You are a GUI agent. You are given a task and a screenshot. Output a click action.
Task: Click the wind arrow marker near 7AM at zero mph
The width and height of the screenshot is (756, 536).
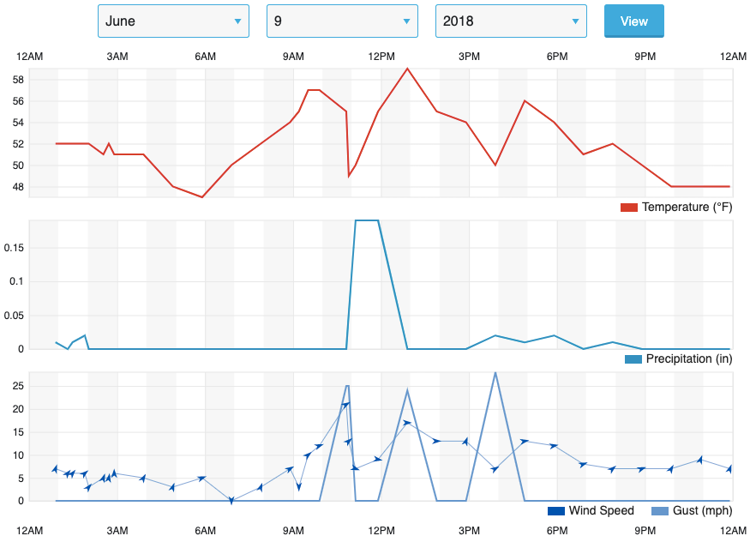231,500
